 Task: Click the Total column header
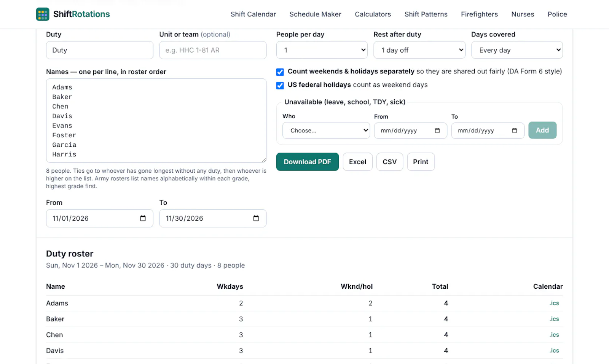coord(440,286)
